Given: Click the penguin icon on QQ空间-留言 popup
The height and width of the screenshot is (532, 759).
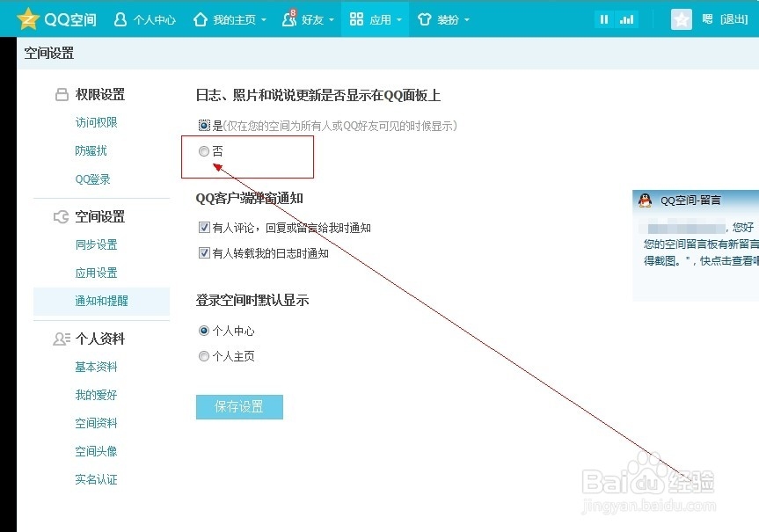Looking at the screenshot, I should [x=646, y=200].
